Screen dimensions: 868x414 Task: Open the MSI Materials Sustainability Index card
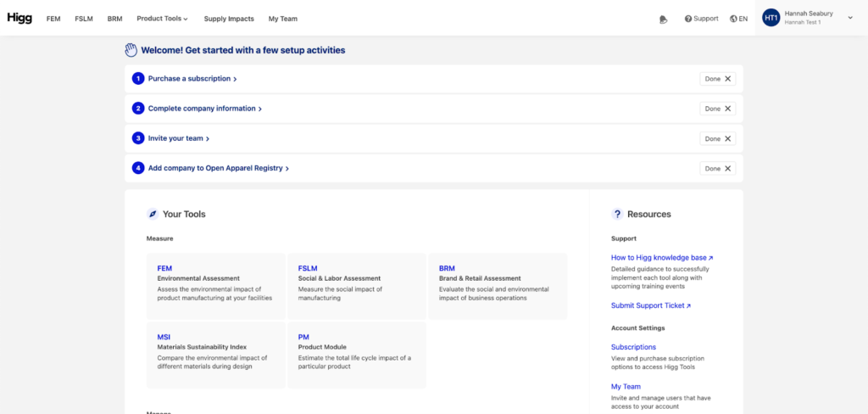click(x=216, y=355)
